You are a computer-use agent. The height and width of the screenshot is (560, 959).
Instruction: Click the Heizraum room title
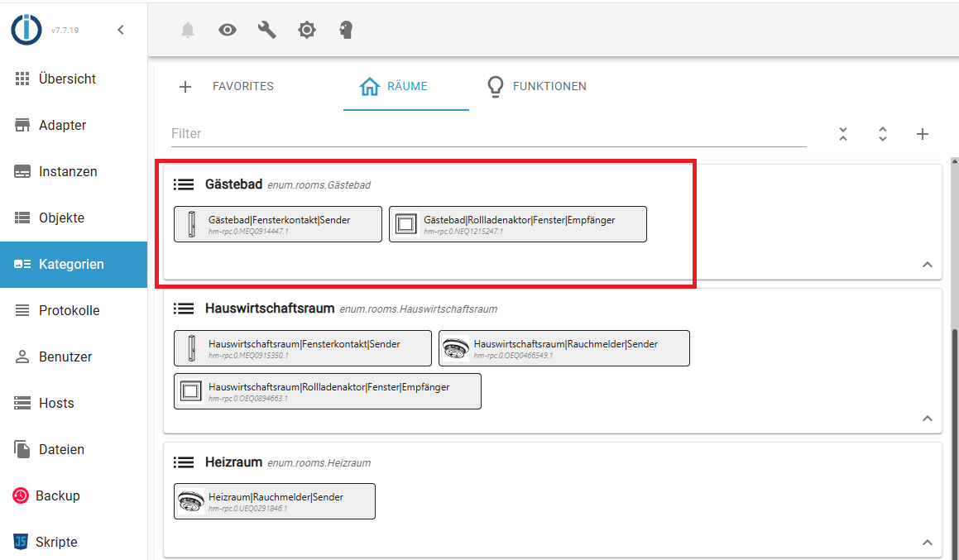233,462
